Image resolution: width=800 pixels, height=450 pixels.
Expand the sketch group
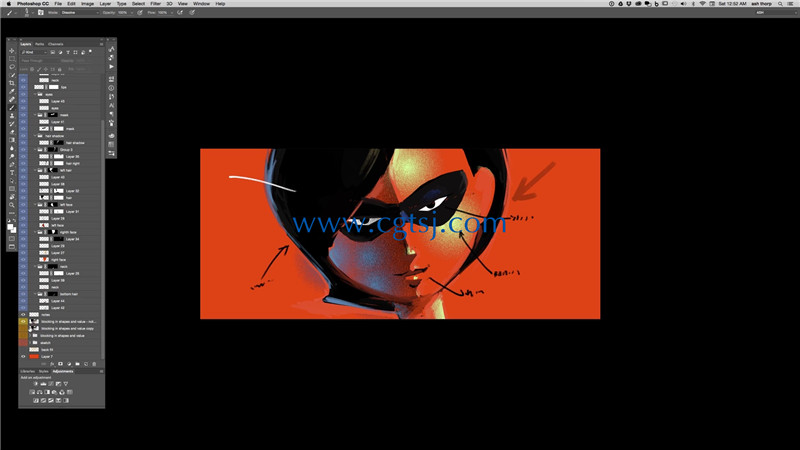tap(30, 342)
